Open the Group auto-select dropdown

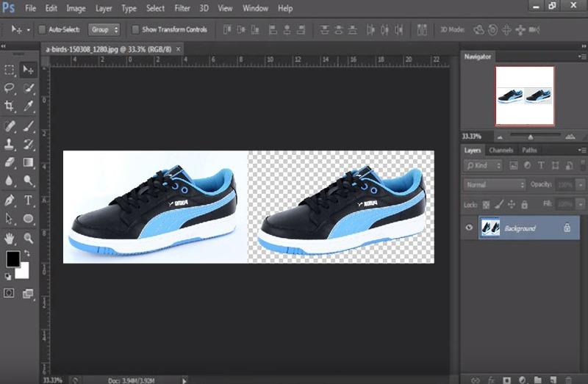tap(104, 29)
